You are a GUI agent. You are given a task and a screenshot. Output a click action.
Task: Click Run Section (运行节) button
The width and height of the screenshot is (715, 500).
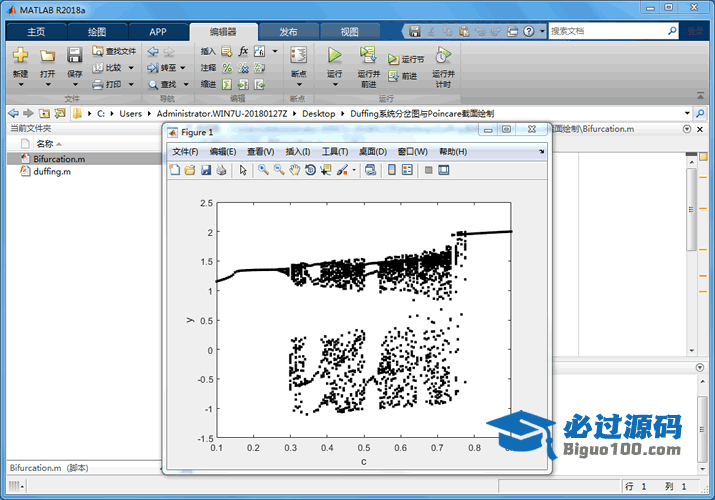405,59
